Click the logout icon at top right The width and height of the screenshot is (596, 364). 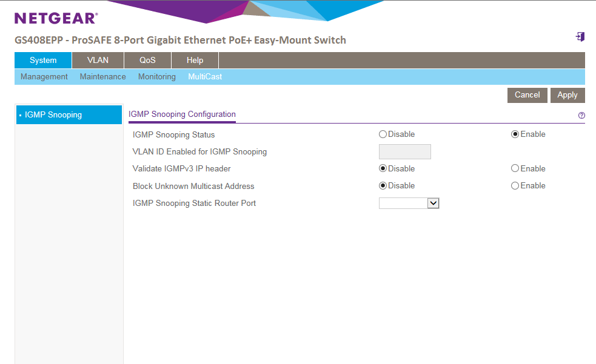click(580, 37)
